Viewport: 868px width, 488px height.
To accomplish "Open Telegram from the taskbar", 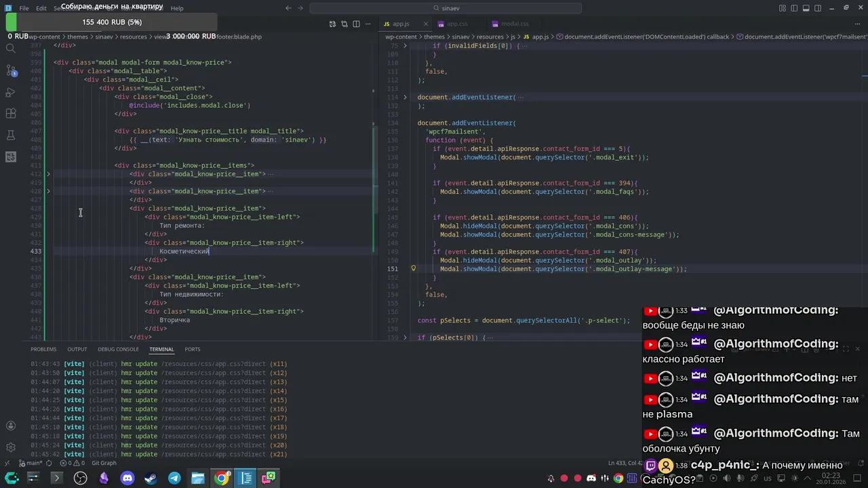I will click(x=174, y=478).
